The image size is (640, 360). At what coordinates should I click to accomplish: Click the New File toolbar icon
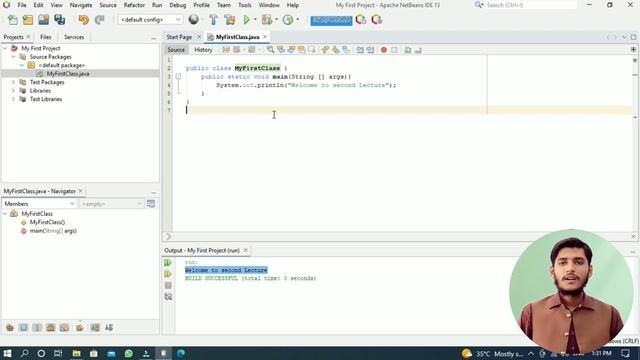(x=13, y=20)
